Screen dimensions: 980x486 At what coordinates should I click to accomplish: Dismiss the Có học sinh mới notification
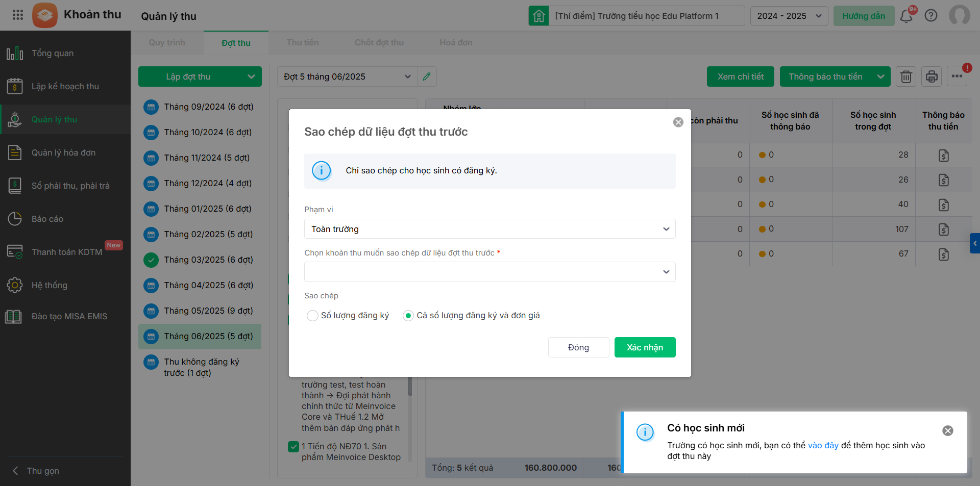coord(947,431)
